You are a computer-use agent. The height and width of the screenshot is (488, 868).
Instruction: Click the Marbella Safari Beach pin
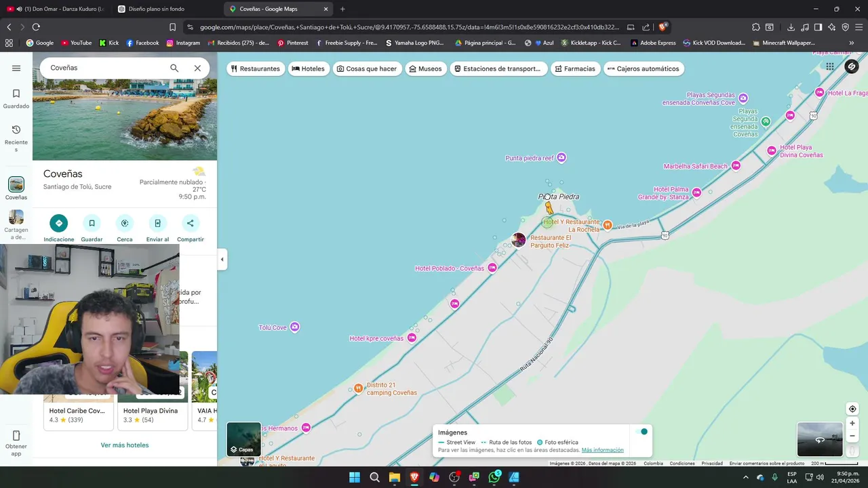pos(736,166)
